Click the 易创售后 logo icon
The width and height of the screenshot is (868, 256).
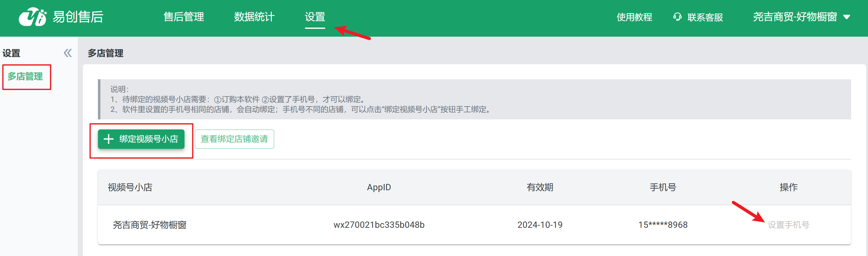[x=32, y=17]
